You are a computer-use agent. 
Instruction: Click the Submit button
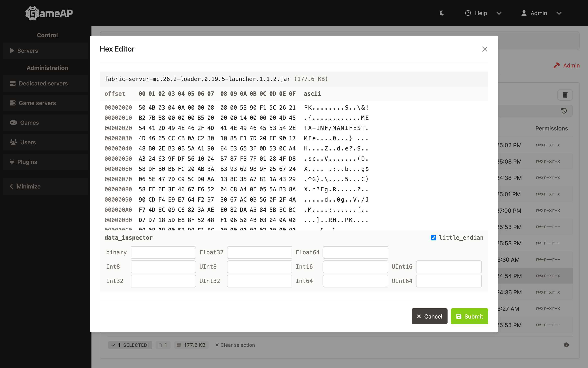pyautogui.click(x=469, y=316)
